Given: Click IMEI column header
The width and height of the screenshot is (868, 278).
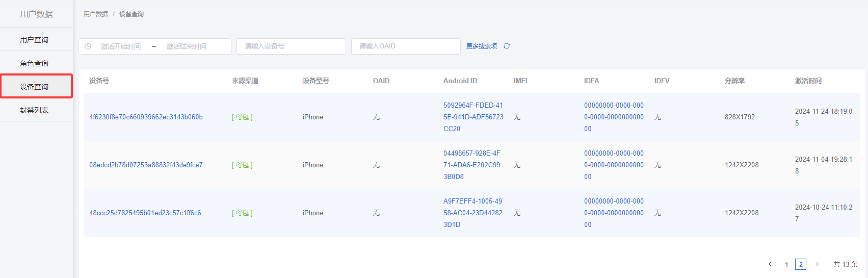Looking at the screenshot, I should tap(520, 81).
